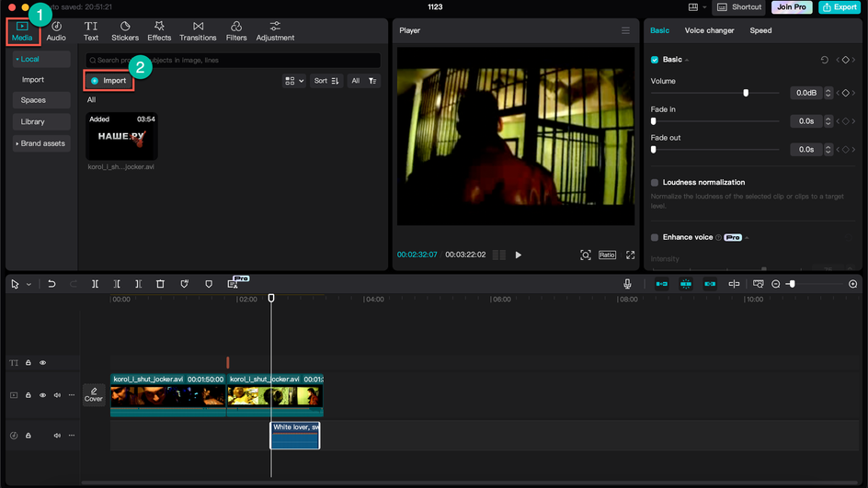Open the Stickers panel
This screenshot has height=488, width=868.
pyautogui.click(x=125, y=31)
